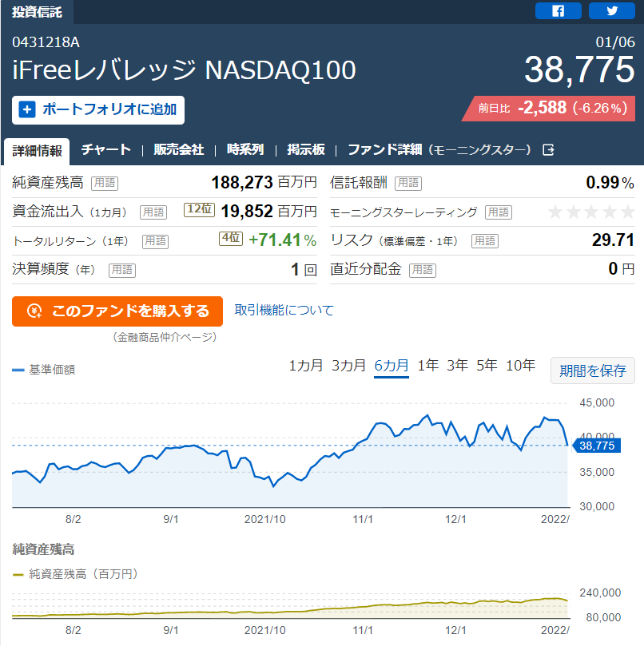This screenshot has width=644, height=646.
Task: Set chart period to 3年
Action: coord(457,366)
